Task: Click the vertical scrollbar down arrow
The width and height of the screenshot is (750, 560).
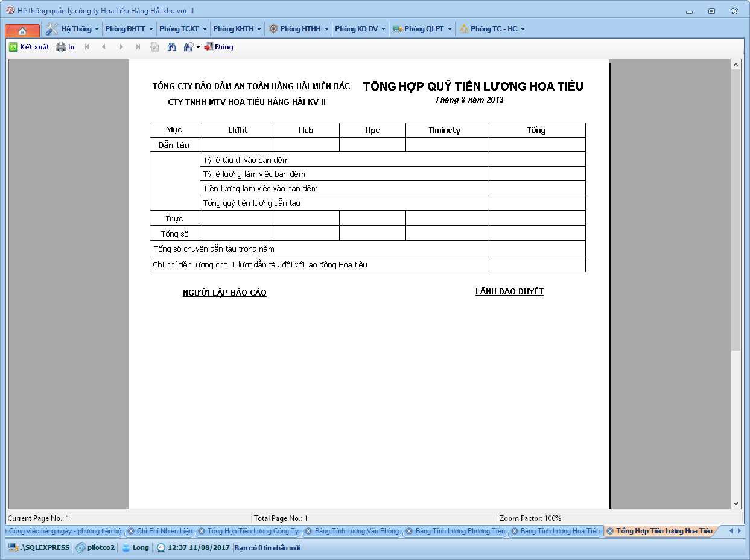Action: pyautogui.click(x=736, y=503)
